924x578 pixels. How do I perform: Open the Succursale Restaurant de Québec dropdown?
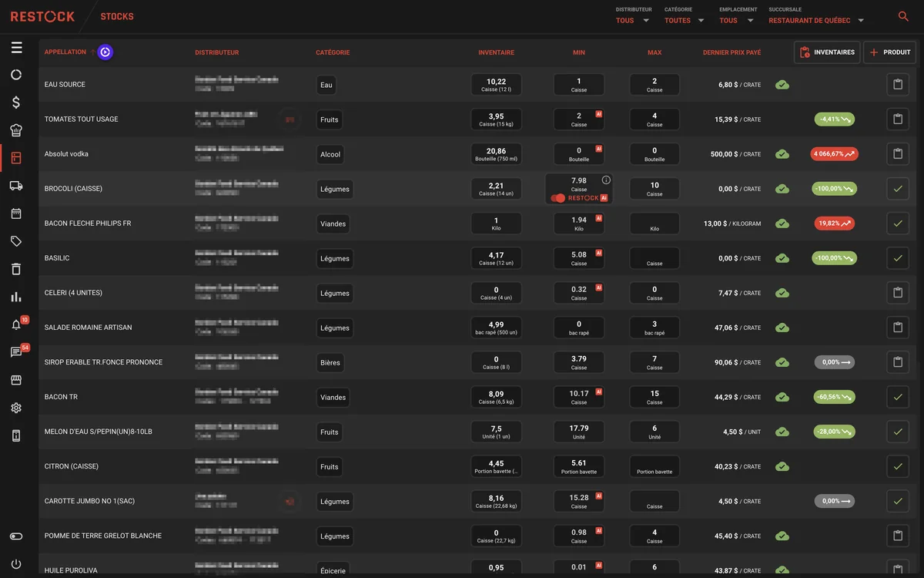tap(817, 20)
